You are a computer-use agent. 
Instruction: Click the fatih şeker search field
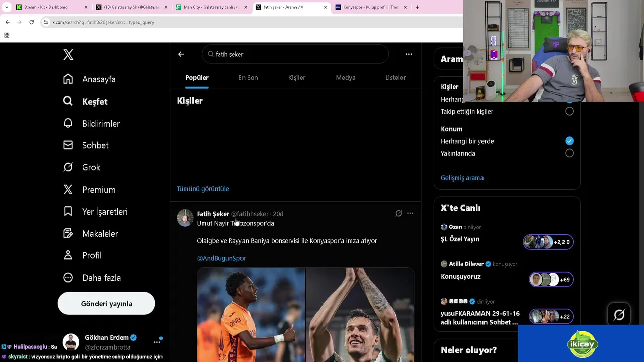(x=295, y=54)
